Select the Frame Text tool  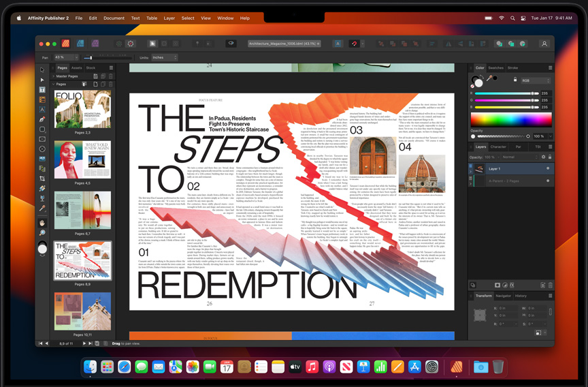(x=42, y=89)
